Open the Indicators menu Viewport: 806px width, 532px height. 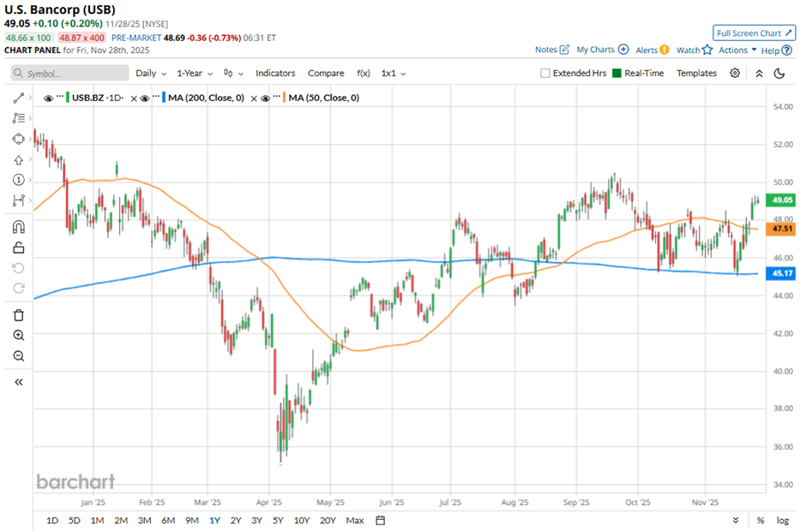click(275, 74)
